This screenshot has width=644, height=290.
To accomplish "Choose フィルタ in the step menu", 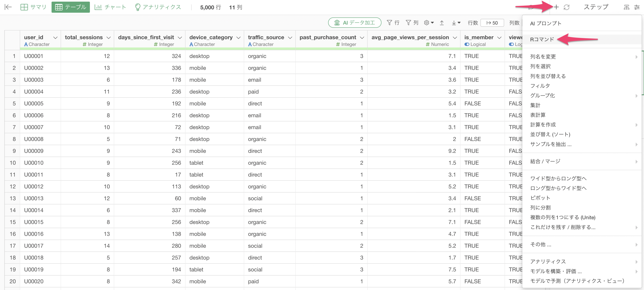I will [x=540, y=86].
